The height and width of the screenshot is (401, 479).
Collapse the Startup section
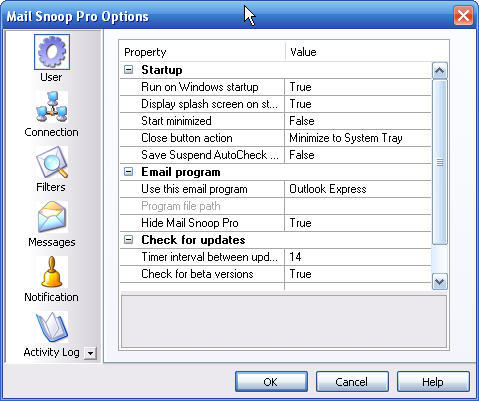[128, 70]
